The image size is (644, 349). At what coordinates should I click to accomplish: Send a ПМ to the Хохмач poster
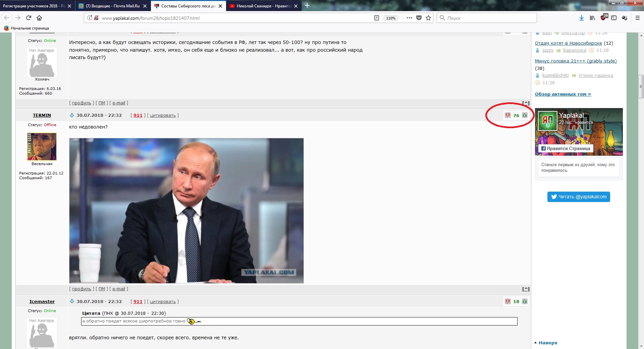(102, 103)
